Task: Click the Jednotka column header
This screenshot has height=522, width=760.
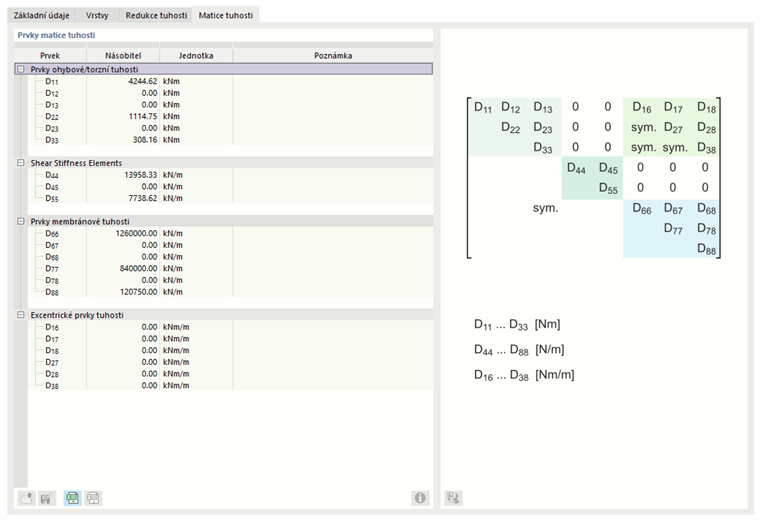Action: (195, 56)
